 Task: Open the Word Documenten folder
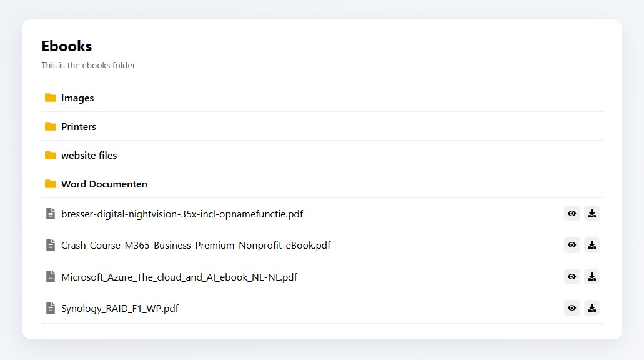pyautogui.click(x=104, y=184)
